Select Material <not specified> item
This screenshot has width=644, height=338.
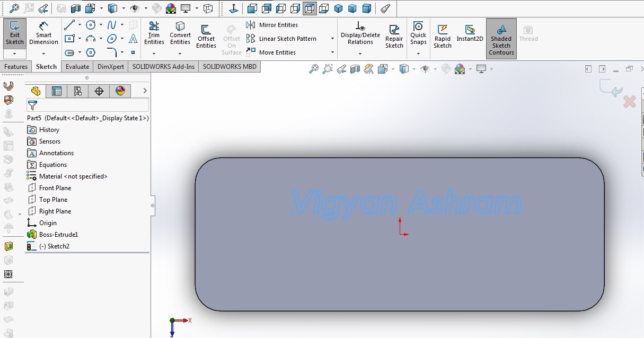67,176
